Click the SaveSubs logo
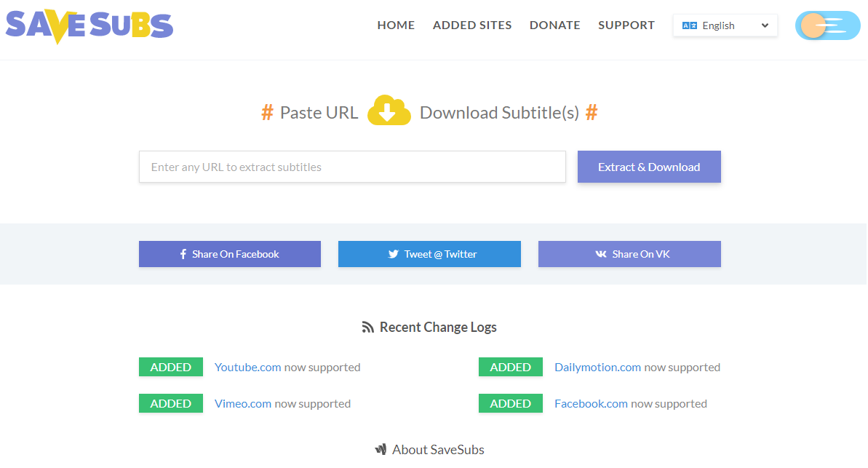The width and height of the screenshot is (868, 468). [88, 26]
